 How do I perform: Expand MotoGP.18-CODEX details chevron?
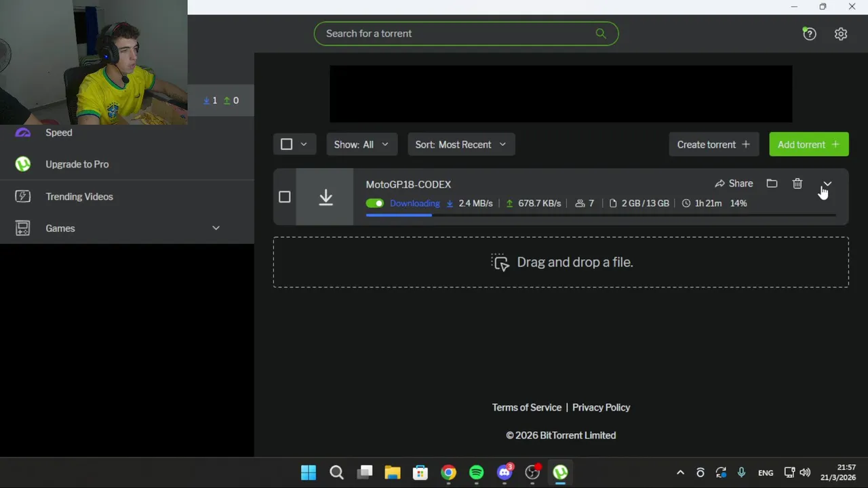(x=827, y=184)
